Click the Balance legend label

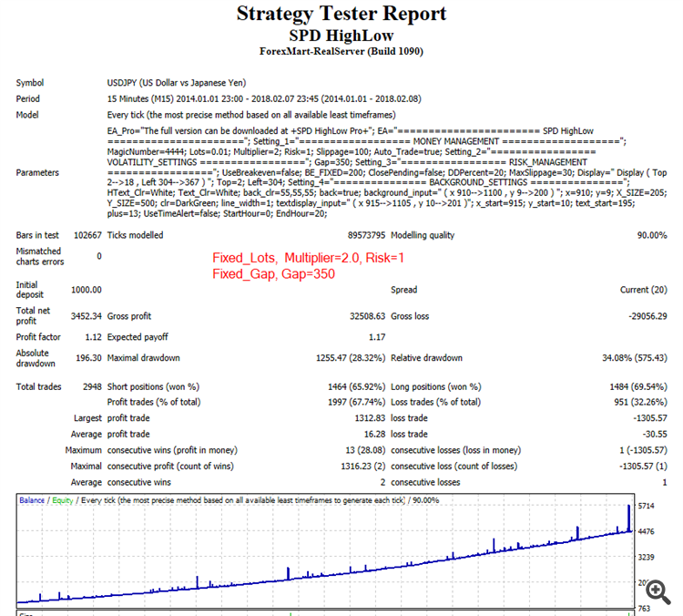click(32, 500)
